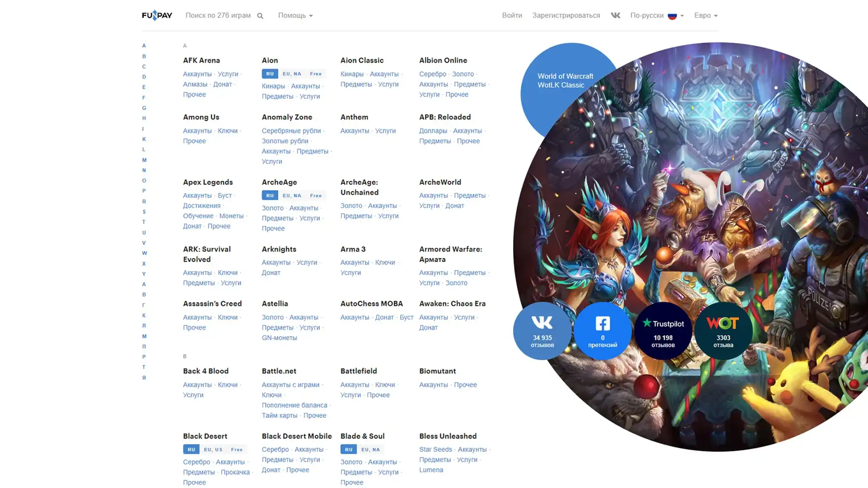This screenshot has width=868, height=488.
Task: Click the search magnifier icon
Action: pos(260,16)
